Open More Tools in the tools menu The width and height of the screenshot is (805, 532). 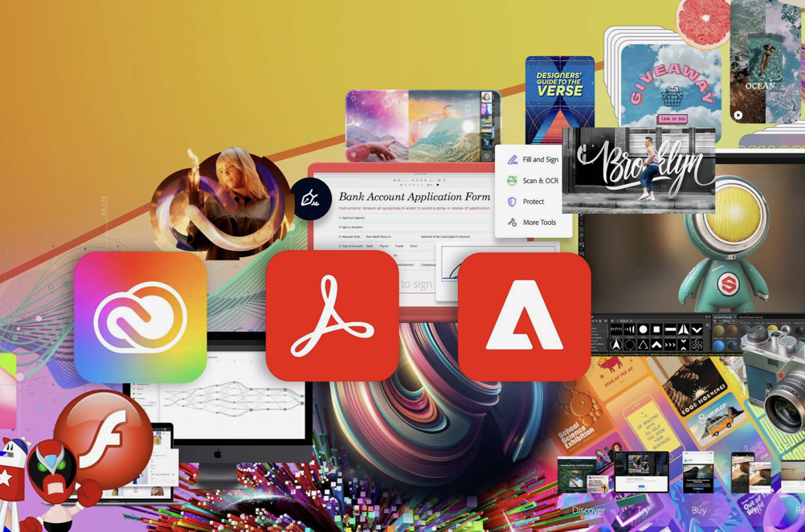(539, 223)
